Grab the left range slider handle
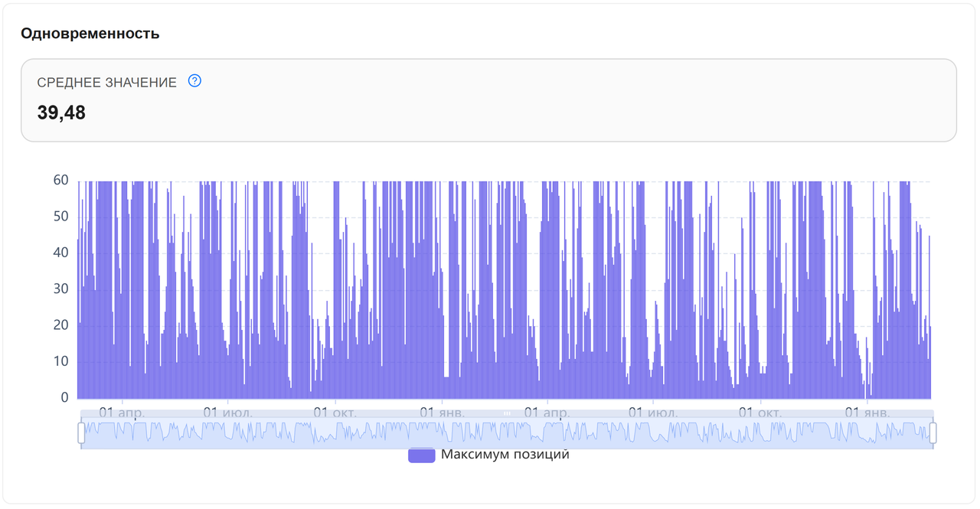The width and height of the screenshot is (980, 509). pyautogui.click(x=81, y=432)
